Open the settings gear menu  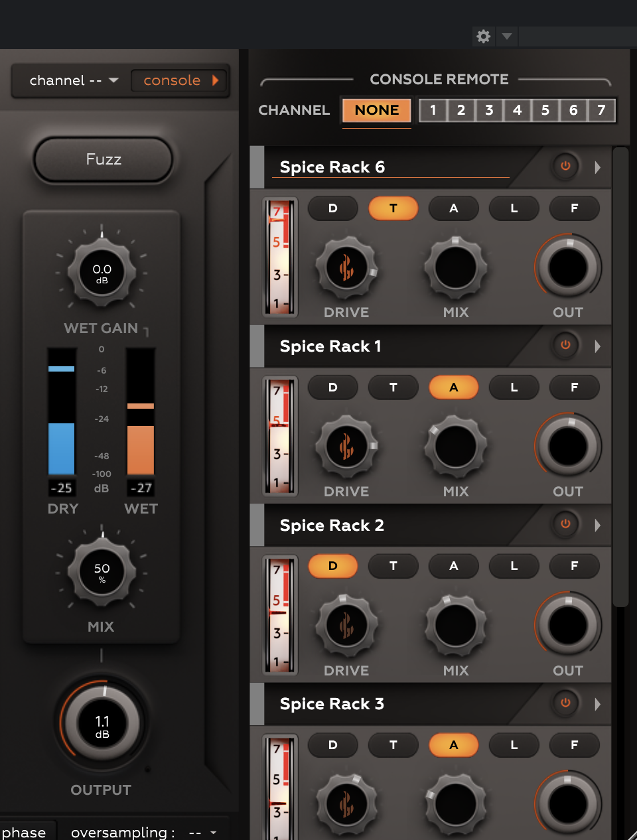(484, 36)
